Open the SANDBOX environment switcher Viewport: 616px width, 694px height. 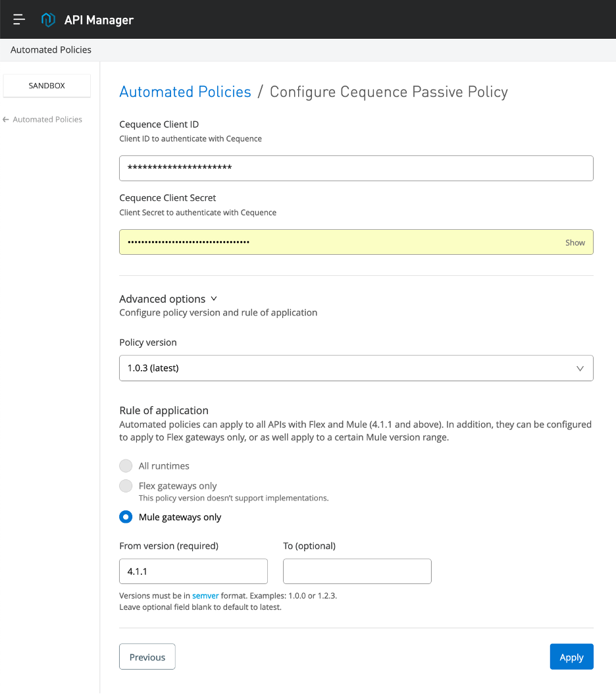47,86
